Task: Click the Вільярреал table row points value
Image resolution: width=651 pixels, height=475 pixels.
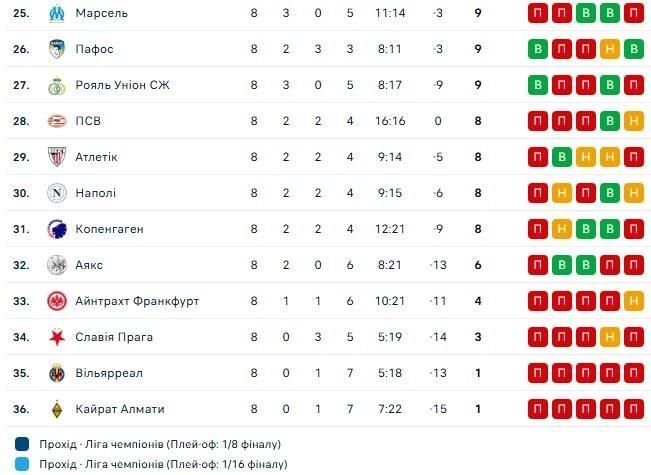Action: [479, 373]
